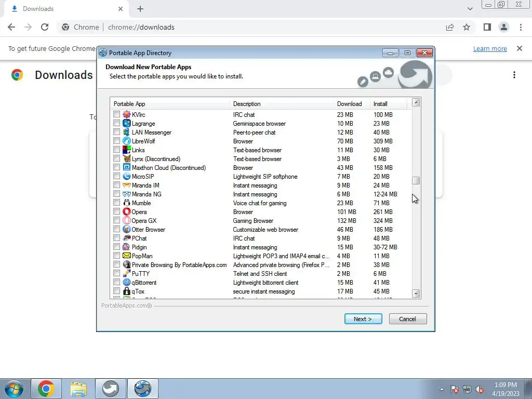Select the Miranda NG row name

coord(147,194)
